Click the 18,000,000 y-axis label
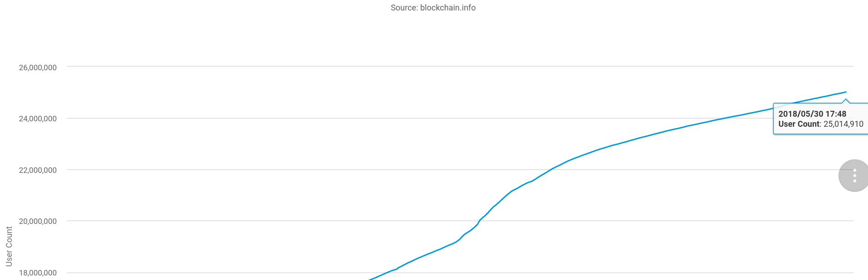 [38, 273]
